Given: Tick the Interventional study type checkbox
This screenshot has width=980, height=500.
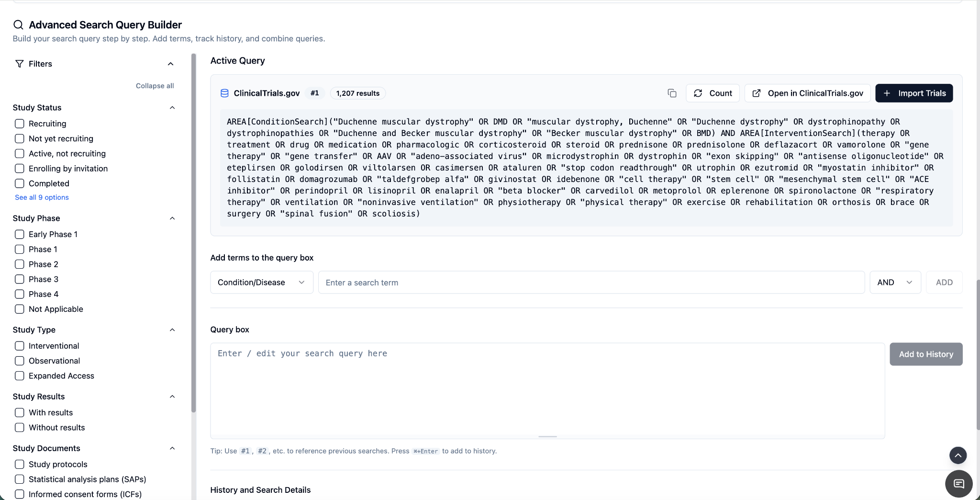Looking at the screenshot, I should click(x=20, y=346).
